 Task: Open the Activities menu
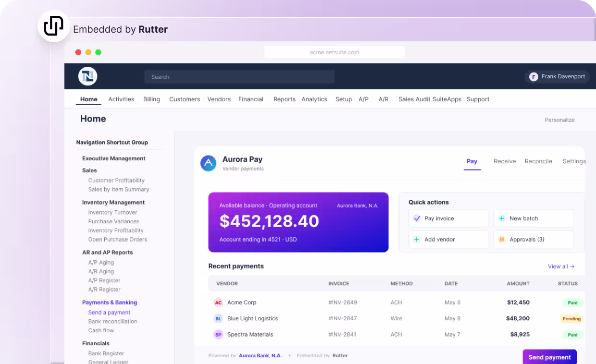pos(121,99)
